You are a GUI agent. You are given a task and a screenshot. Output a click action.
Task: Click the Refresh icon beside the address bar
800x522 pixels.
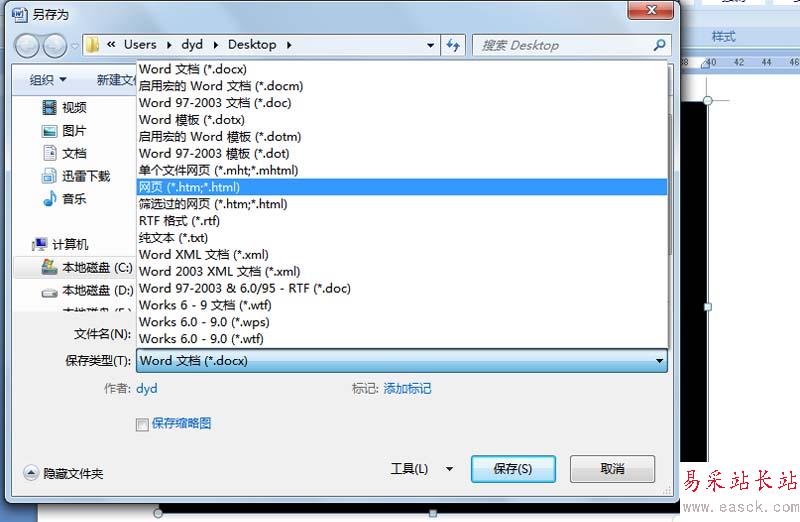[453, 45]
